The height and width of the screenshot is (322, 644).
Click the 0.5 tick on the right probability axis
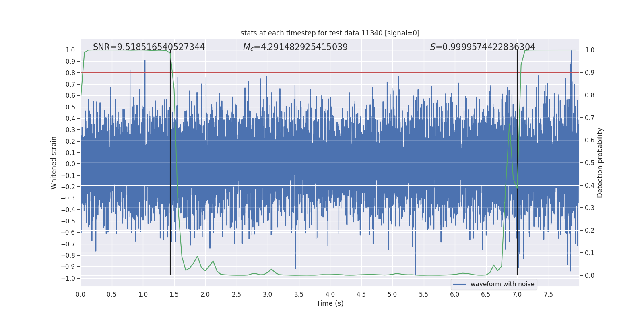pos(590,163)
